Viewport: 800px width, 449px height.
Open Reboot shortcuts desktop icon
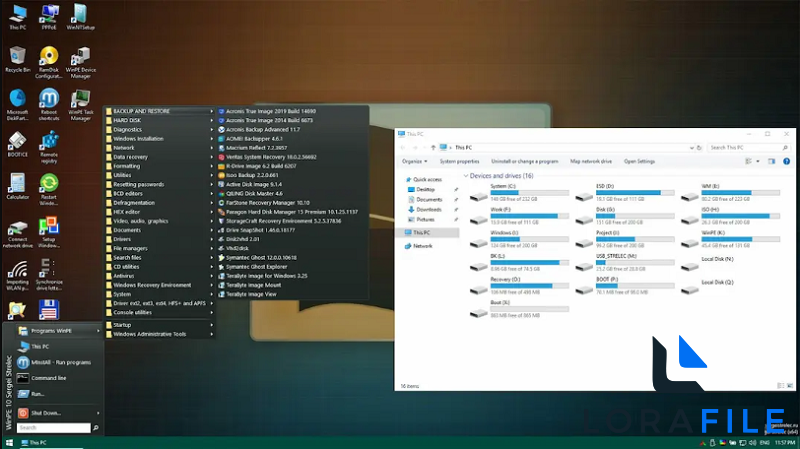(49, 105)
